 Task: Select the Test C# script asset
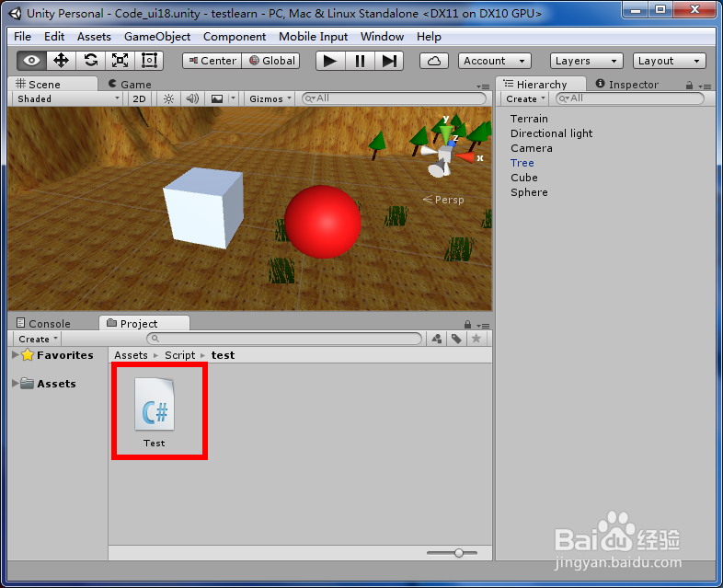coord(155,412)
